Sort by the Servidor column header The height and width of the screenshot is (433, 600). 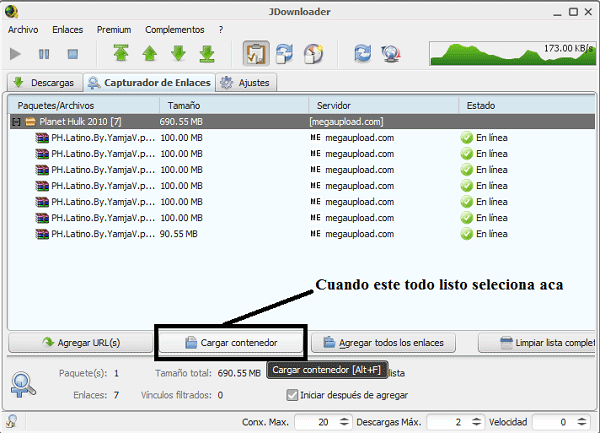click(383, 105)
